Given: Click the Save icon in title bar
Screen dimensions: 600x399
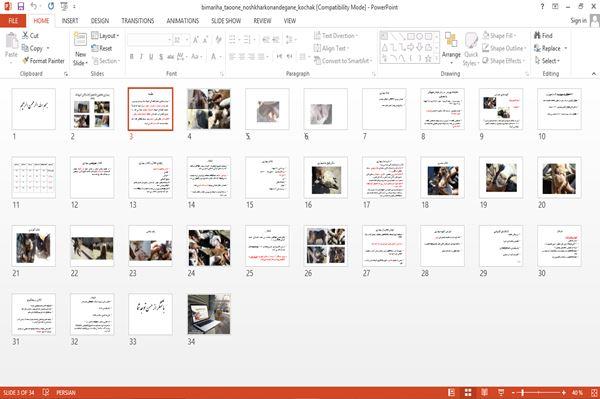Looking at the screenshot, I should click(x=21, y=7).
